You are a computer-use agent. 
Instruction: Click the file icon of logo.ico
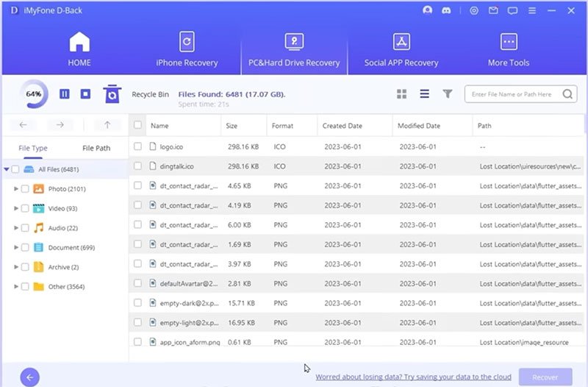pyautogui.click(x=153, y=146)
